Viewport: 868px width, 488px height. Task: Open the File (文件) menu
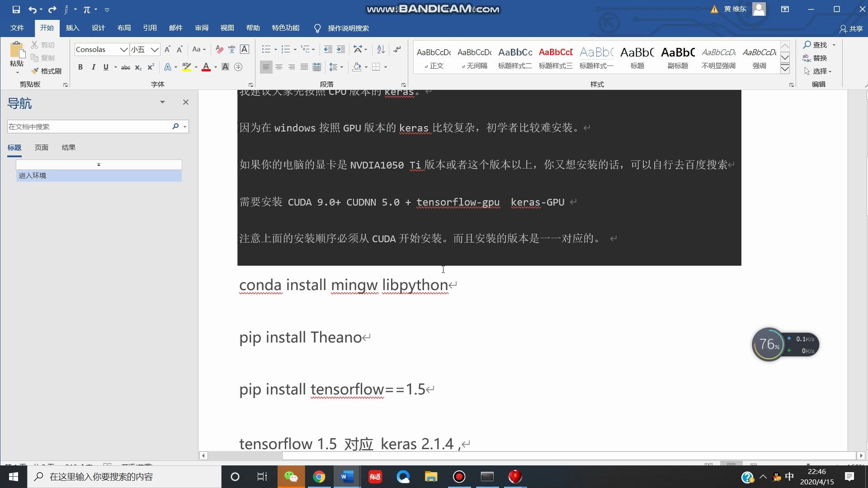click(x=17, y=28)
